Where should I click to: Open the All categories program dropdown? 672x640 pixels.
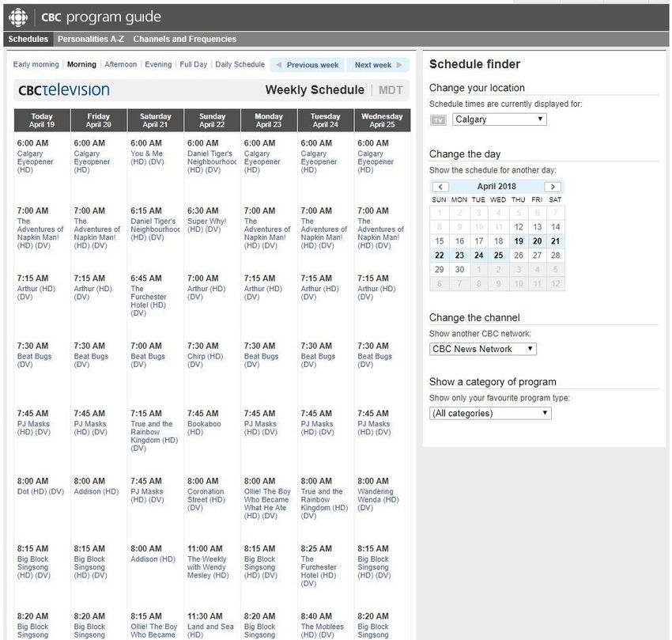[x=490, y=413]
